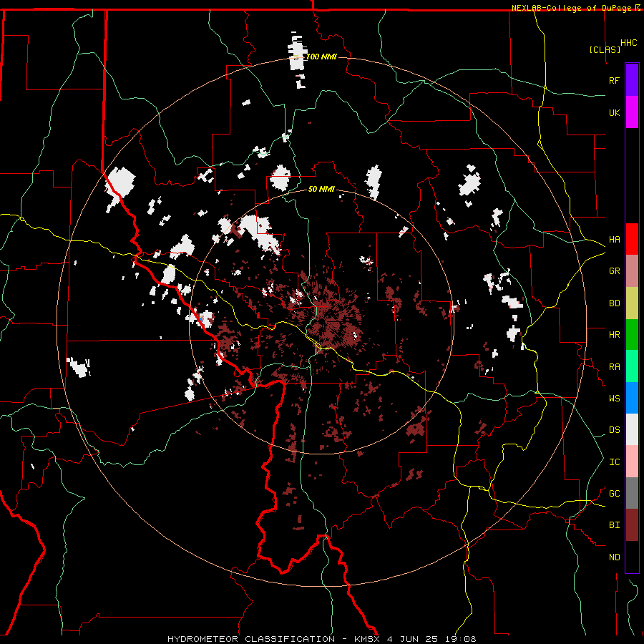Click the [CLAS] legend heading
Viewport: 644px width, 644px height.
(605, 49)
